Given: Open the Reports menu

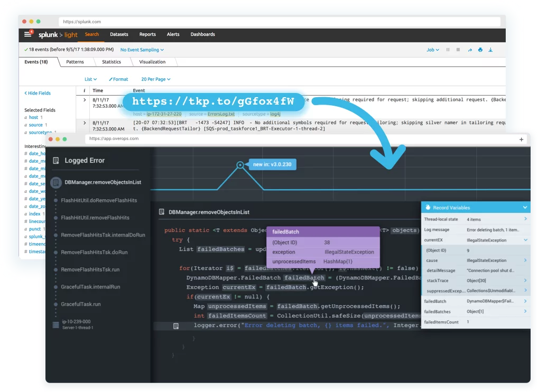Looking at the screenshot, I should point(147,34).
